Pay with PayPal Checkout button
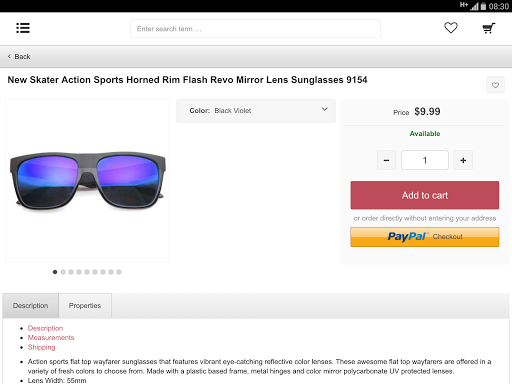This screenshot has width=512, height=384. [425, 237]
